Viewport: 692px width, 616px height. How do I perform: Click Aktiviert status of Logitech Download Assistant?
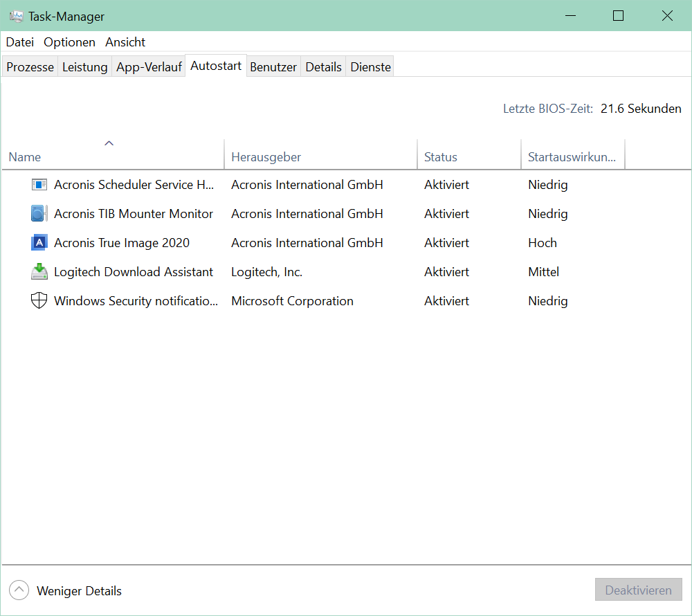tap(446, 272)
